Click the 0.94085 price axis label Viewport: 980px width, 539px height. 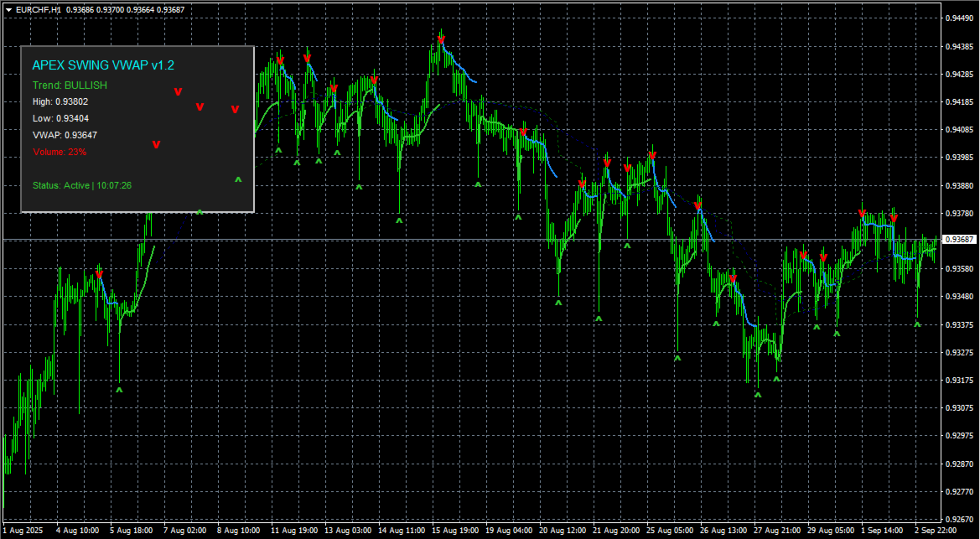coord(961,130)
